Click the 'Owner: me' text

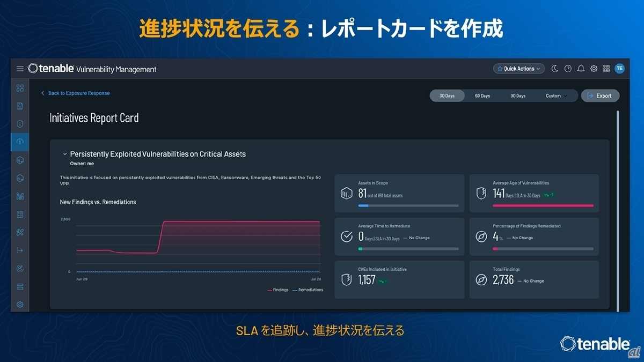(82, 164)
